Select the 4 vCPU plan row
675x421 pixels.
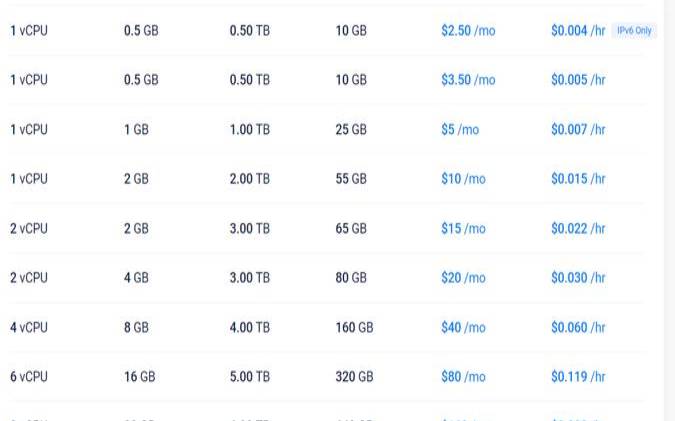coord(327,327)
